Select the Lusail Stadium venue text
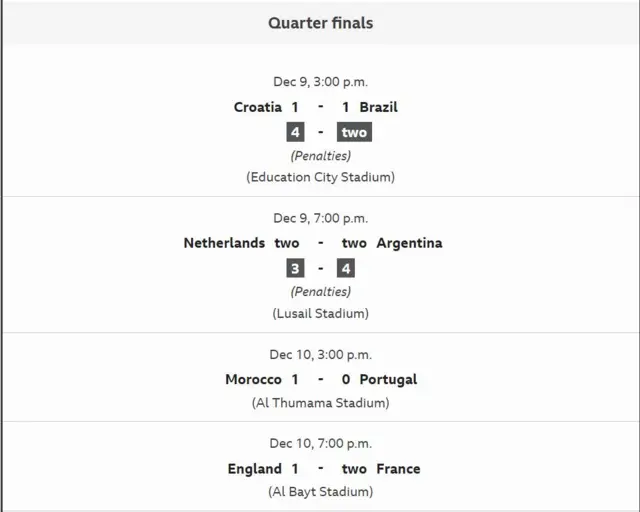This screenshot has width=640, height=512. click(x=320, y=313)
